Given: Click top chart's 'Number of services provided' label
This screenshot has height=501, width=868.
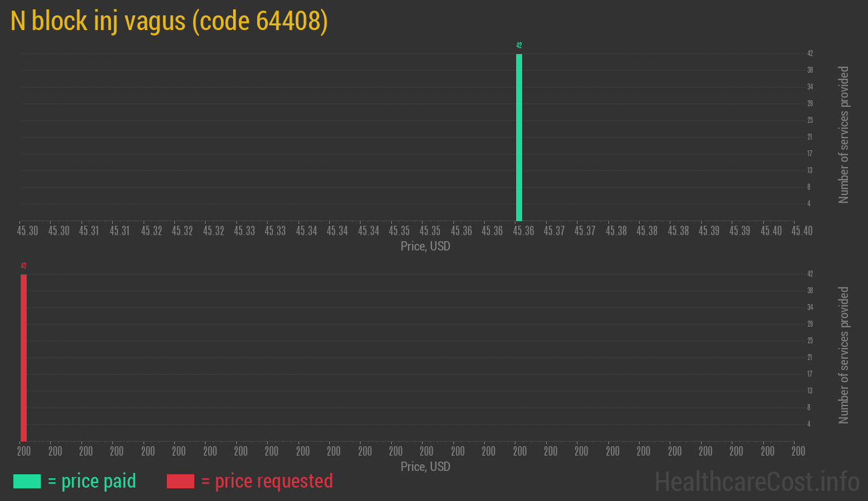Looking at the screenshot, I should 844,135.
